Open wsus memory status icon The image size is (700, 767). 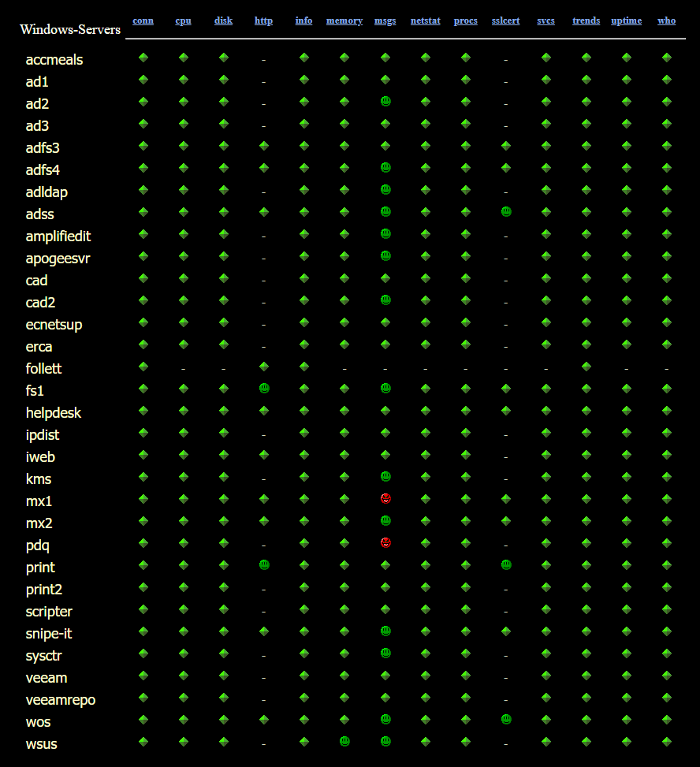click(344, 742)
